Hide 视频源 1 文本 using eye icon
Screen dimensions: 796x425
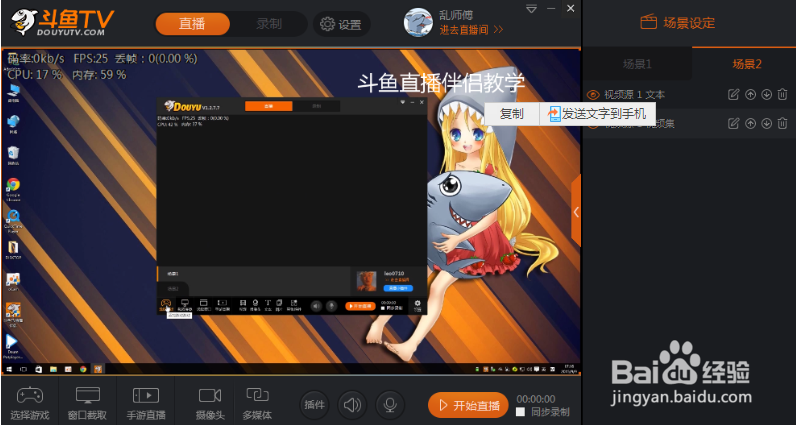[592, 94]
